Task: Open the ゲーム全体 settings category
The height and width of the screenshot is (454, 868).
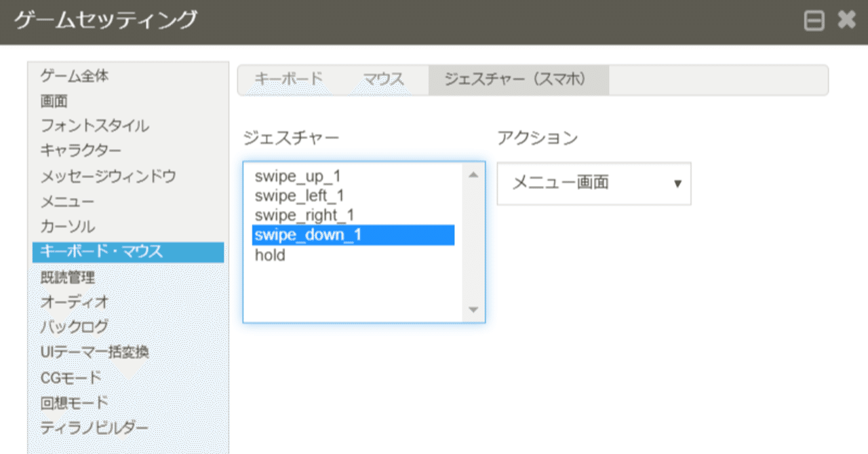Action: click(71, 76)
